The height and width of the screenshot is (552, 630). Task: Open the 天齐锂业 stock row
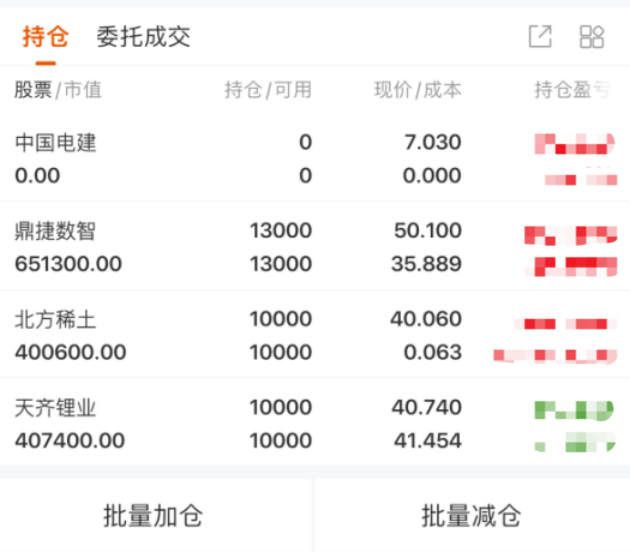(315, 423)
